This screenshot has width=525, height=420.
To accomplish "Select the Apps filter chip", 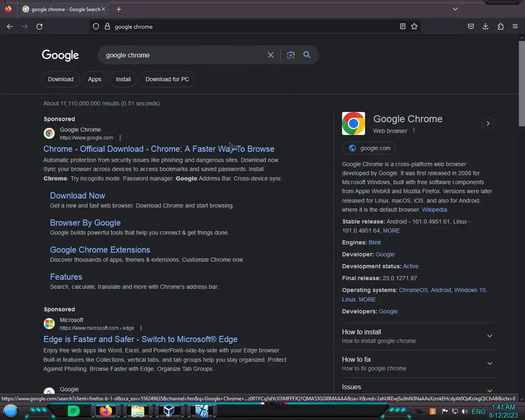I will (x=94, y=79).
